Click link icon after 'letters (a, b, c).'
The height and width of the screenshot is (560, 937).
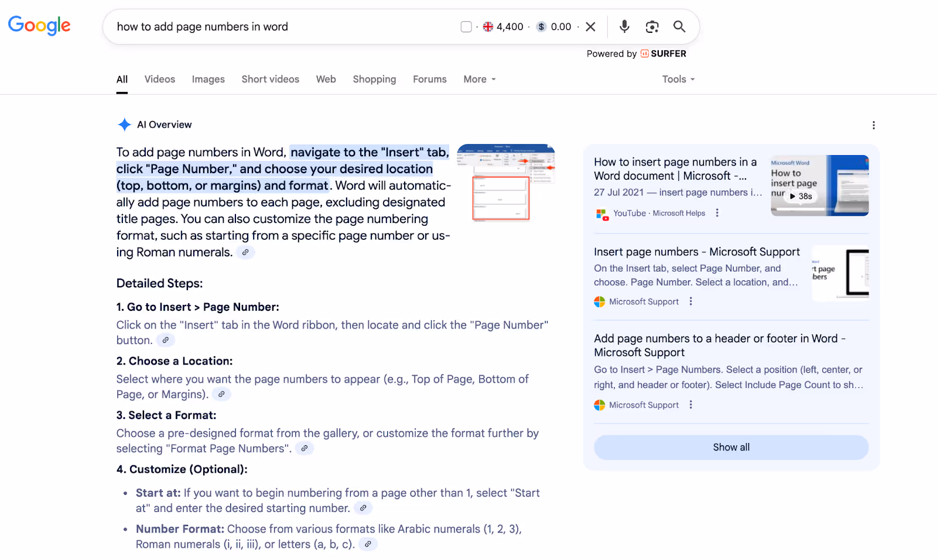(x=368, y=544)
